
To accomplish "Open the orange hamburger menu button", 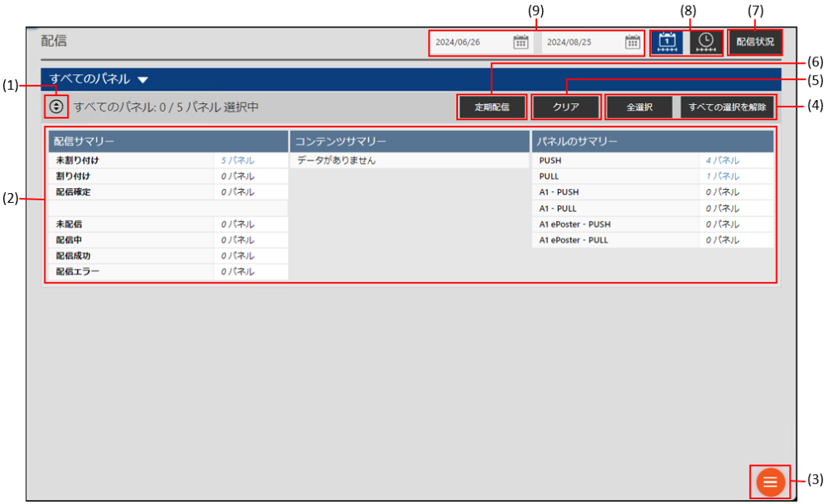I will click(x=770, y=482).
